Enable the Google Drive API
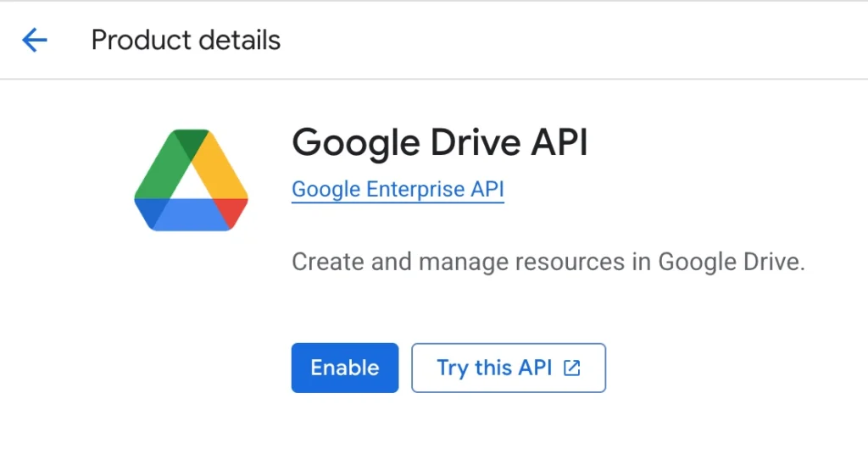The image size is (868, 465). pos(345,368)
